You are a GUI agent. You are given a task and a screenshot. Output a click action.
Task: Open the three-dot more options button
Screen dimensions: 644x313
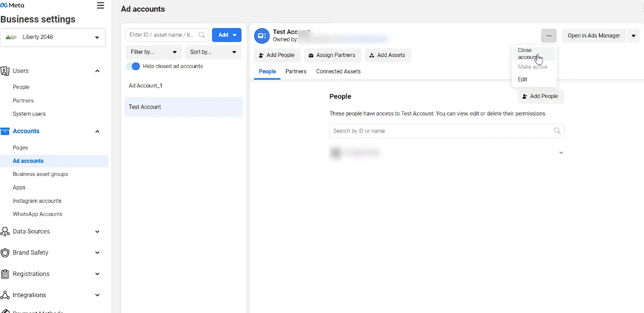549,36
